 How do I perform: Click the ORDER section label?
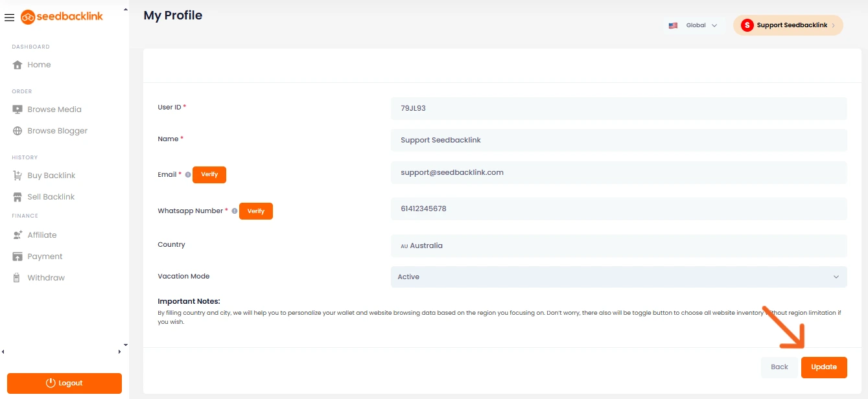pyautogui.click(x=21, y=91)
